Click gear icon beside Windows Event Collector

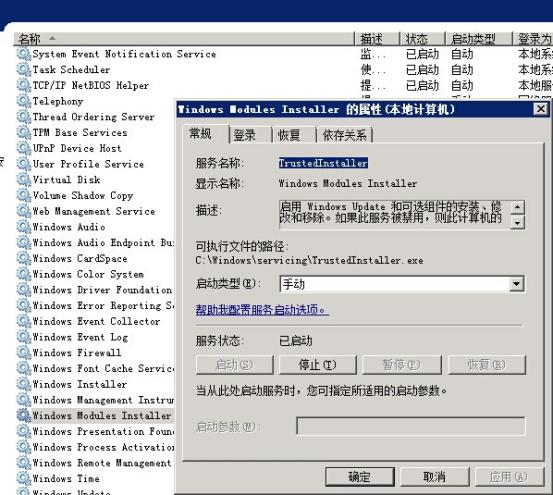click(x=24, y=321)
